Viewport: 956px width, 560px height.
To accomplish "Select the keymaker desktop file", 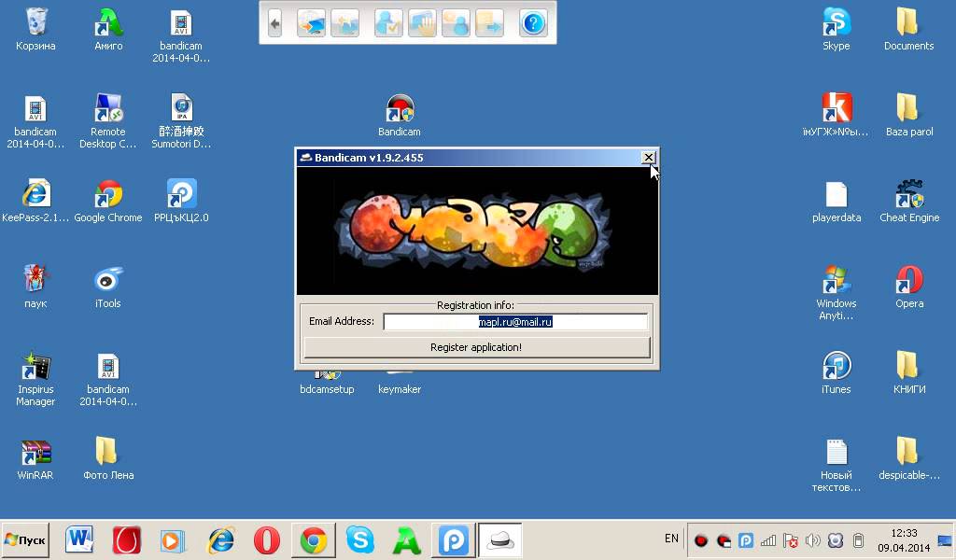I will [x=400, y=383].
